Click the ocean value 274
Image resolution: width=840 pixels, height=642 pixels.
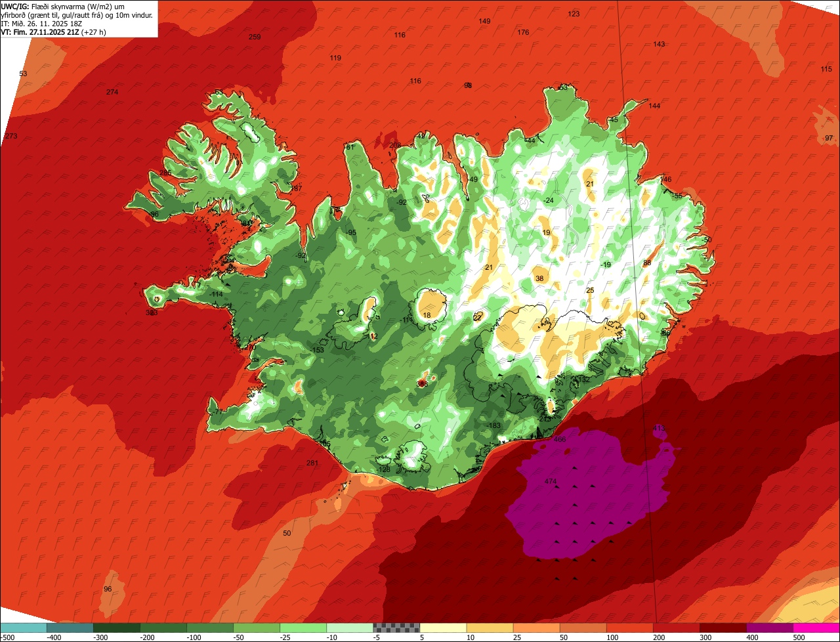tap(112, 92)
